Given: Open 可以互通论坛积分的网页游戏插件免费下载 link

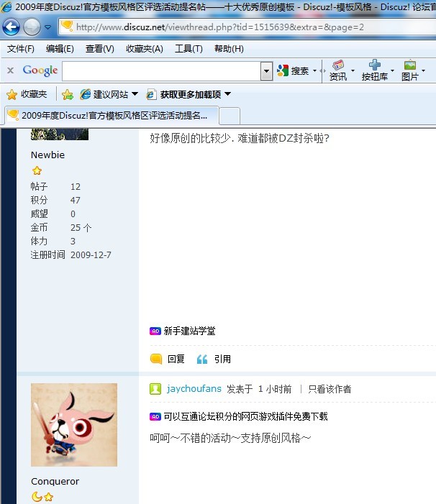Looking at the screenshot, I should (245, 416).
